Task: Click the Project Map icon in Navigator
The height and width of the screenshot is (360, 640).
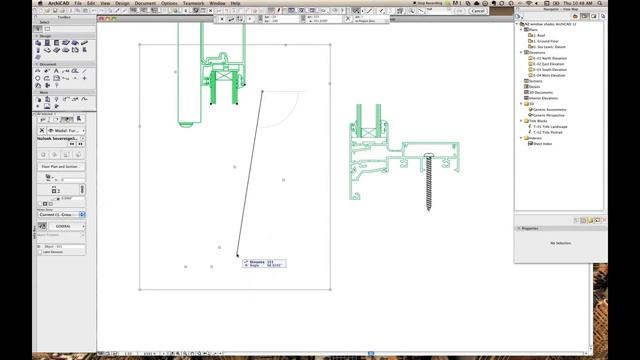Action: click(x=575, y=16)
